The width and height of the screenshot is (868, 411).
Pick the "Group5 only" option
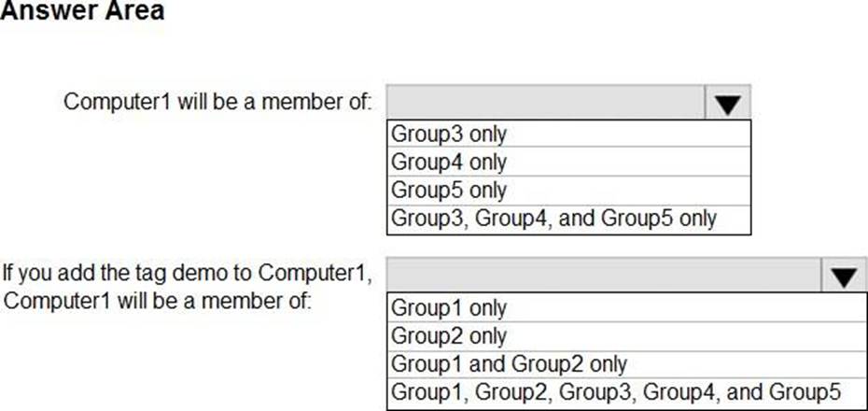[449, 191]
